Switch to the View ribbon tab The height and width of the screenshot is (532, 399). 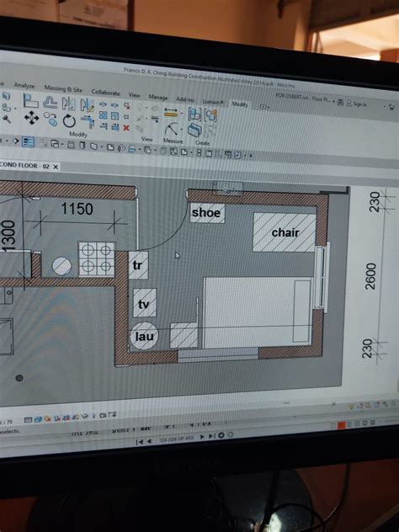pos(135,95)
